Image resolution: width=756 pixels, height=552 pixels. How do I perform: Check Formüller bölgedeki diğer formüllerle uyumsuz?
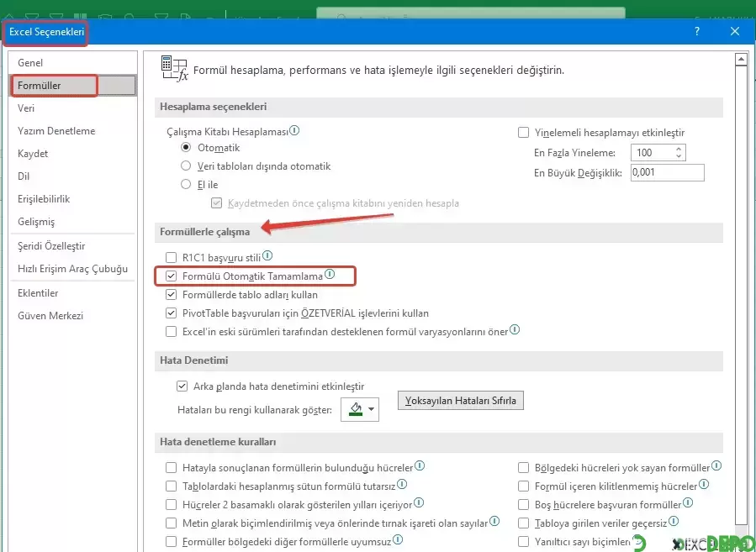(x=172, y=541)
